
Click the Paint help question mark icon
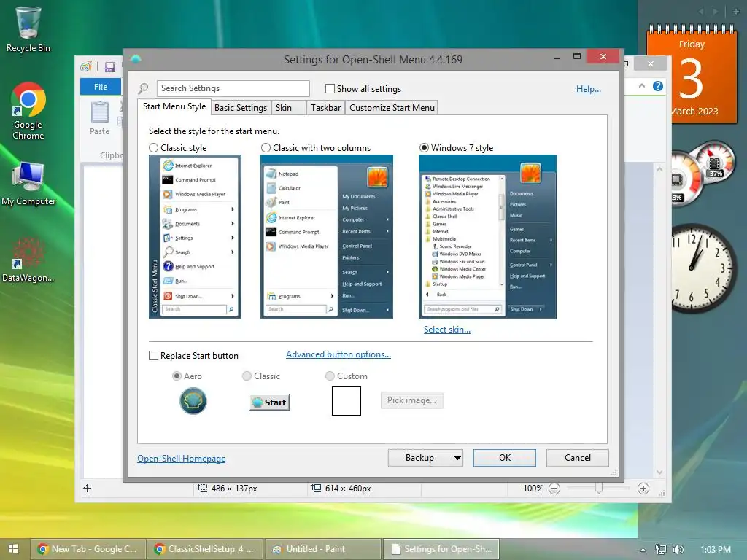[658, 86]
